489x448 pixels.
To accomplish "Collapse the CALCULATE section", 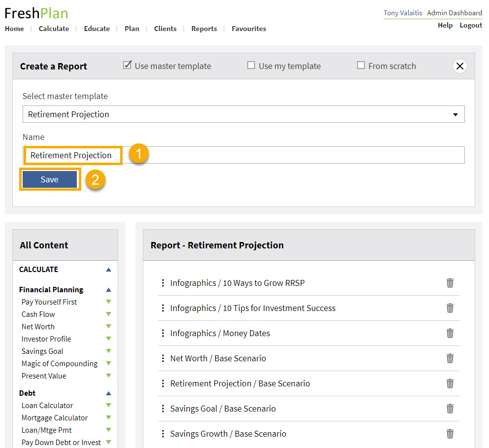I will [108, 270].
